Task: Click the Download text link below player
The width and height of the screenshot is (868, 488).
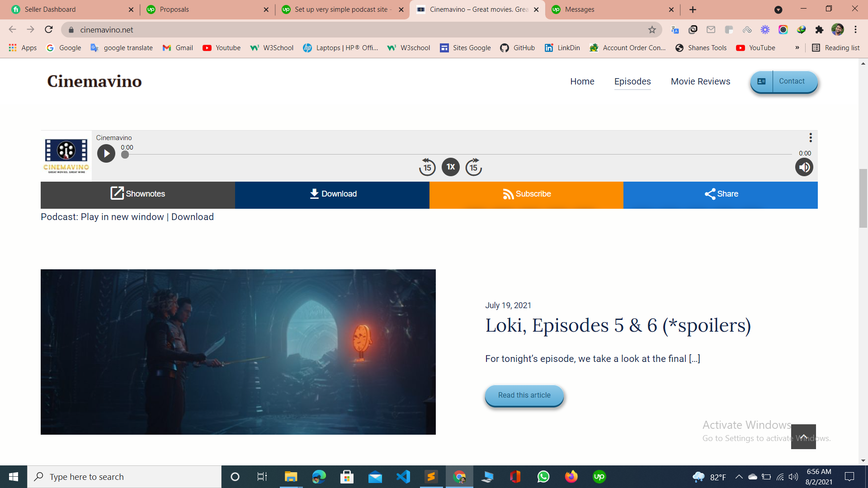Action: [193, 217]
